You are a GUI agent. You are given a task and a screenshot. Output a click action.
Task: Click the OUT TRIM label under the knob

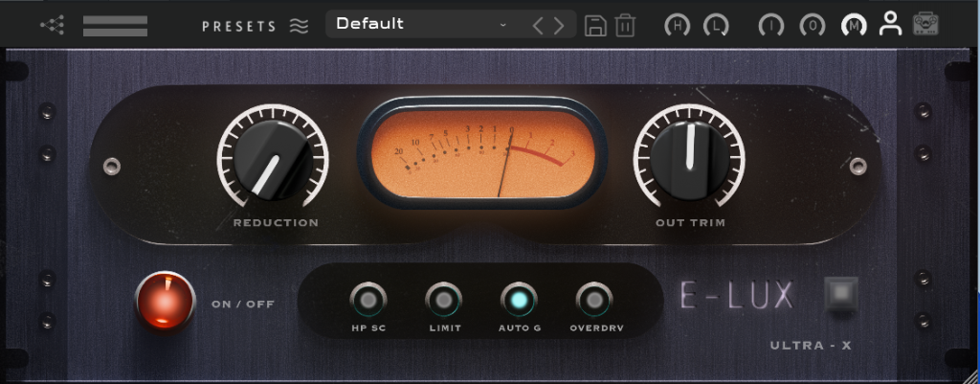coord(691,223)
